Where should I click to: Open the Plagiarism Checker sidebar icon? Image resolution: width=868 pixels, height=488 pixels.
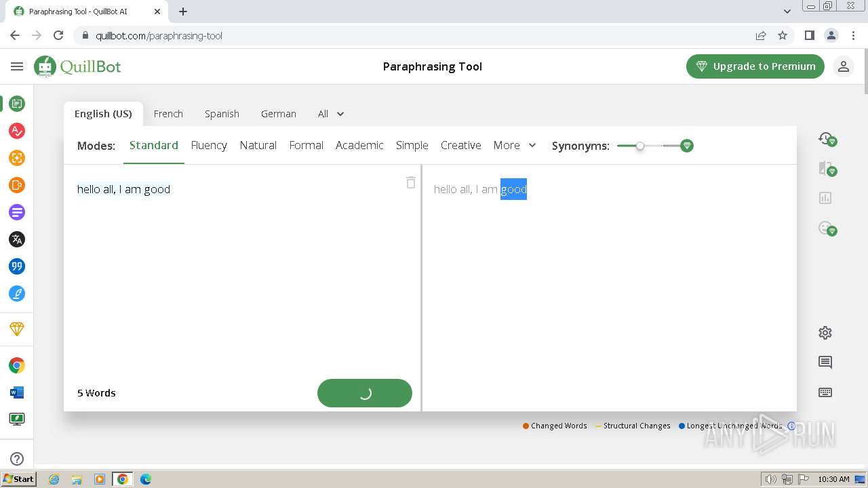click(17, 158)
